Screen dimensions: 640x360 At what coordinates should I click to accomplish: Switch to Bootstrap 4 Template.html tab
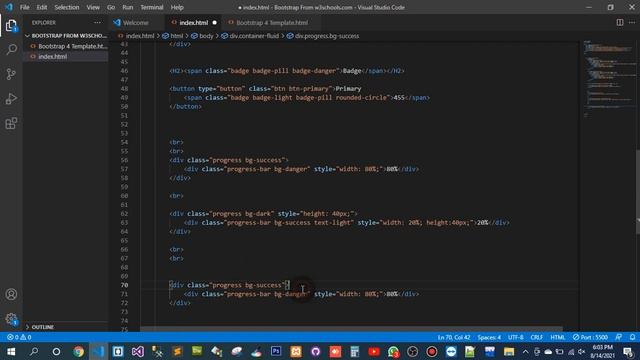(272, 22)
